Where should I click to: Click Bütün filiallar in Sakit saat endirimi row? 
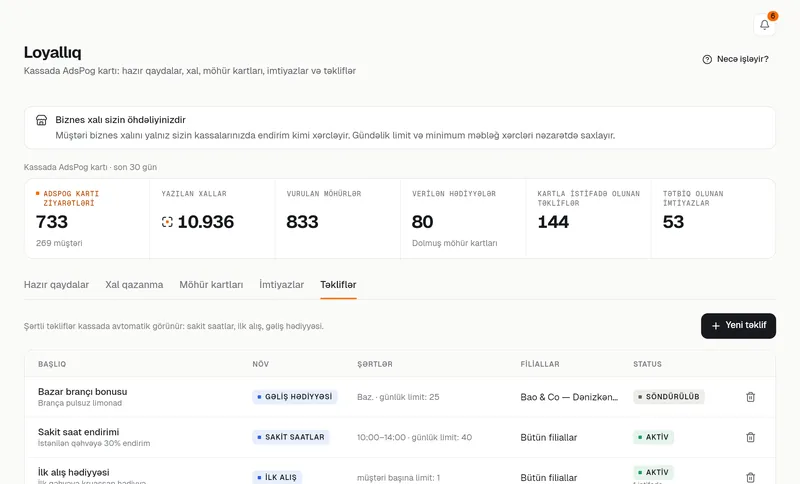(x=548, y=437)
